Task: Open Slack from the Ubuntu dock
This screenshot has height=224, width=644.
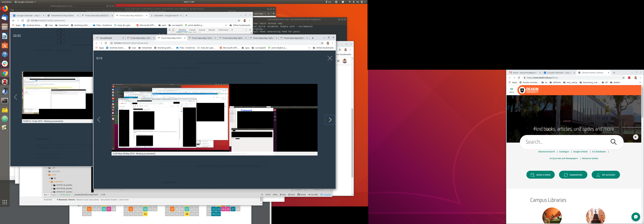Action: (5, 64)
